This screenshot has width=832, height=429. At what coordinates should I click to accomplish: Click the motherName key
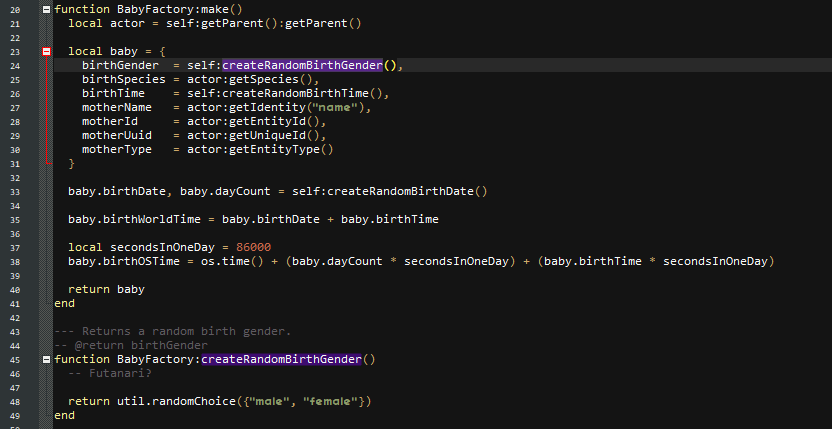117,108
